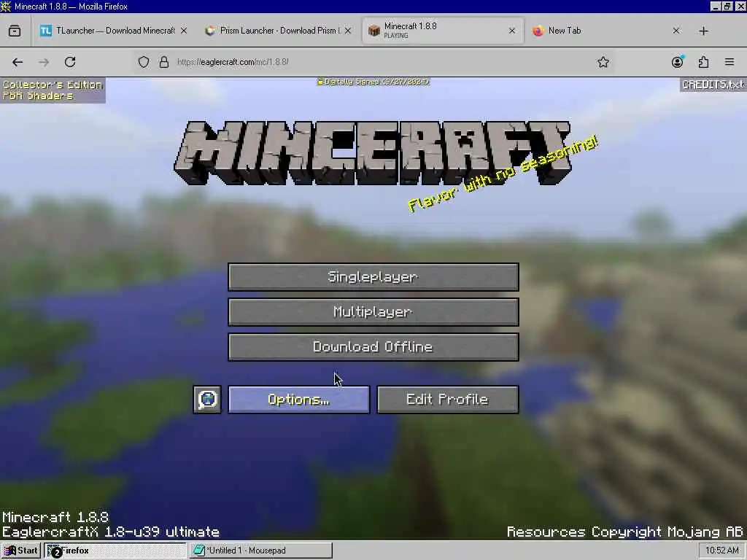747x560 pixels.
Task: Open the CREDITS.txt link
Action: pos(713,85)
